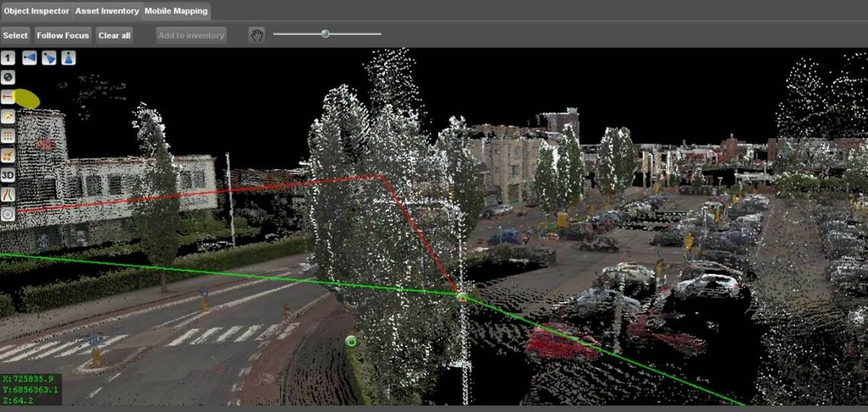Select the left-facing blue camera cone icon

[x=29, y=58]
